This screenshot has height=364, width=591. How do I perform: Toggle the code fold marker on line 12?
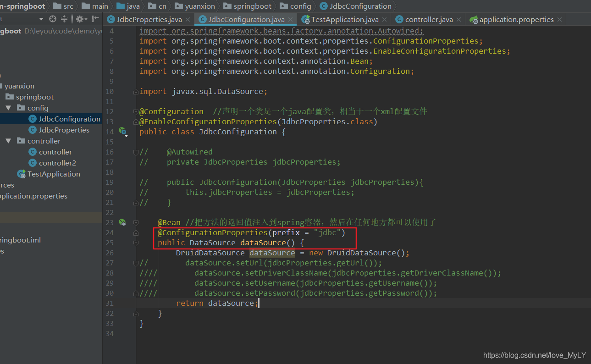[x=136, y=111]
